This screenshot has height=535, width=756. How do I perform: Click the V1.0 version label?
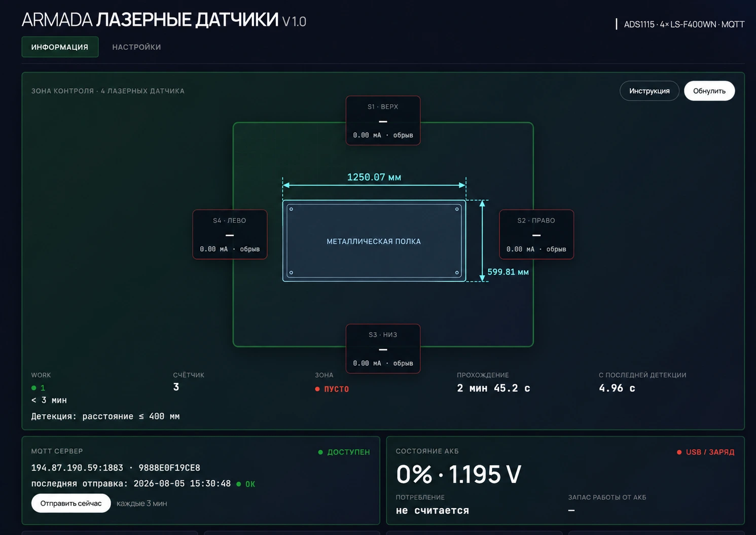(294, 22)
